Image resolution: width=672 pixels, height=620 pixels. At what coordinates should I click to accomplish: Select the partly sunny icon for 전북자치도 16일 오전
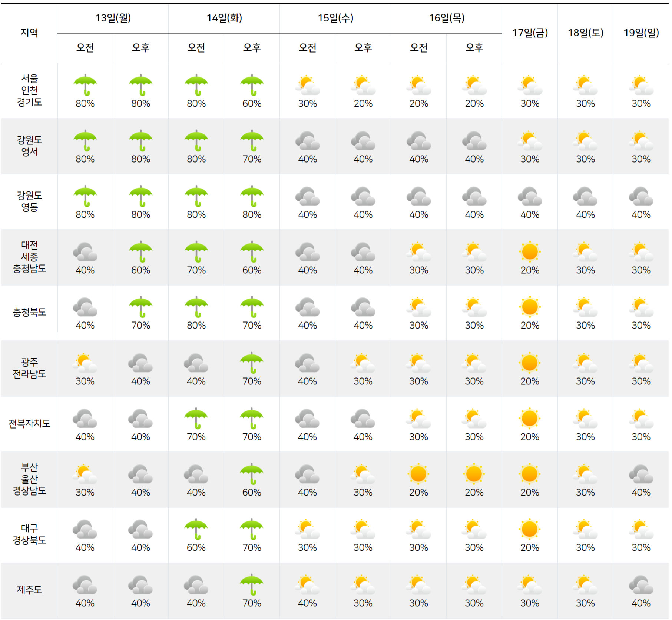pyautogui.click(x=418, y=419)
